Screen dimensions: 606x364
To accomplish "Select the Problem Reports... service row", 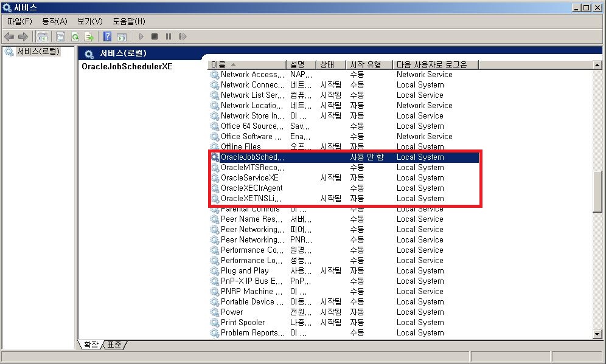I will (x=344, y=333).
